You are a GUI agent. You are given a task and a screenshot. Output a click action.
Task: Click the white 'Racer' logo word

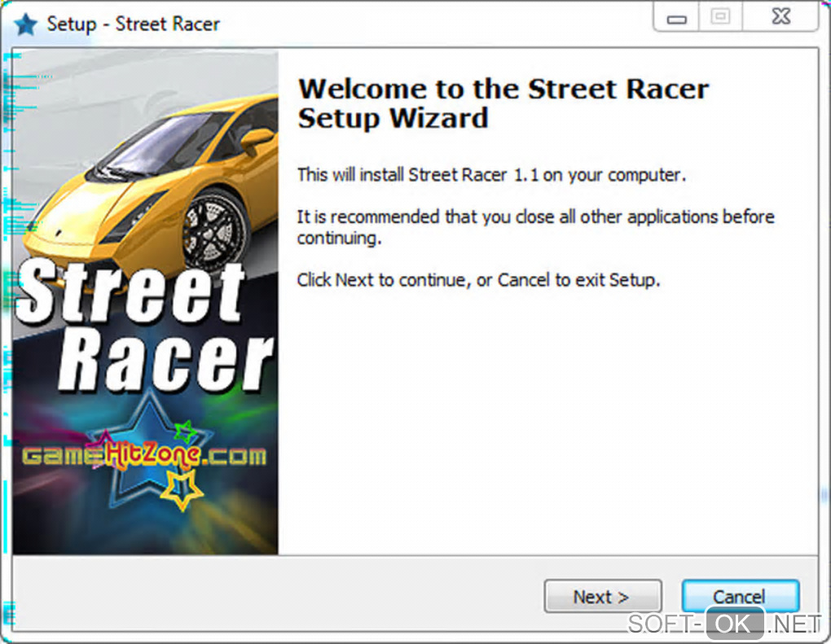pyautogui.click(x=165, y=358)
